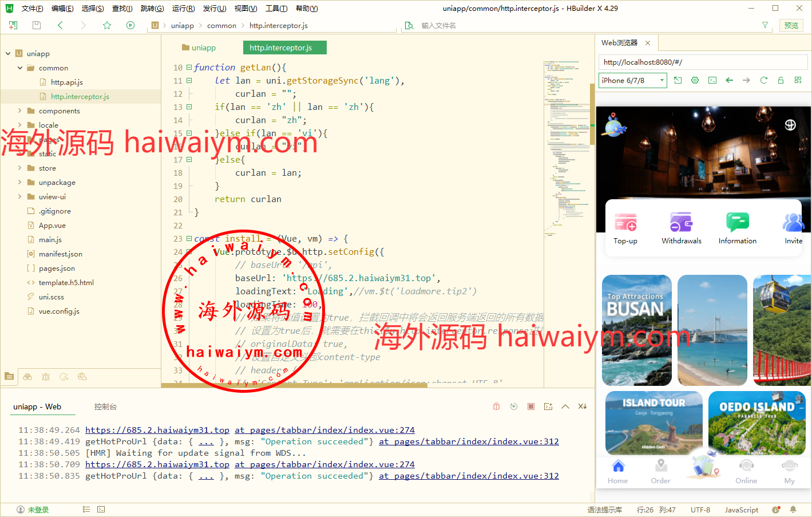Viewport: 812px width, 517px height.
Task: Click the debug bug icon in console toolbar
Action: [x=496, y=407]
